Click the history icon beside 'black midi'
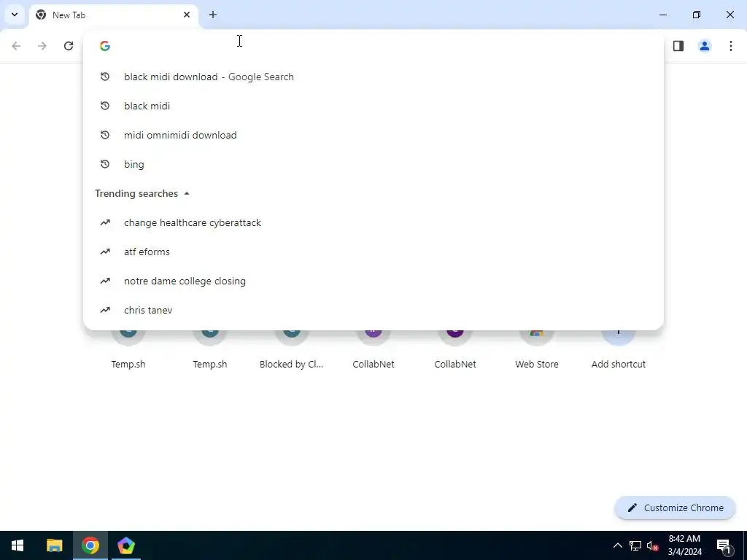The height and width of the screenshot is (560, 747). point(105,106)
